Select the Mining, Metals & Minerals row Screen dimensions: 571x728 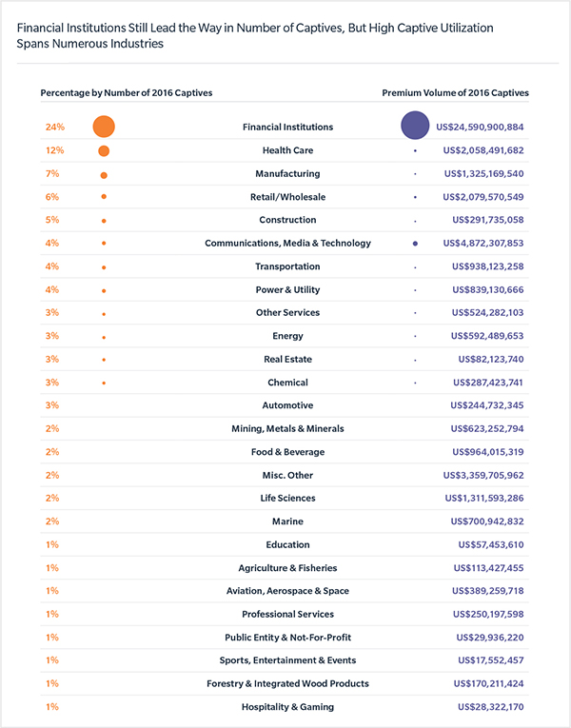(285, 428)
